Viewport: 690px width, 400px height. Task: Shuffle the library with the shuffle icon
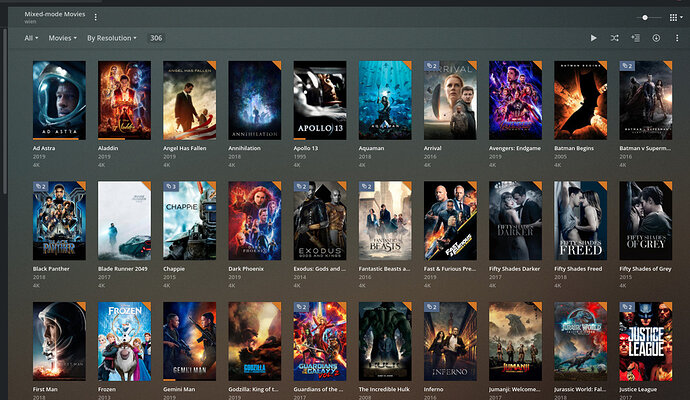[615, 38]
